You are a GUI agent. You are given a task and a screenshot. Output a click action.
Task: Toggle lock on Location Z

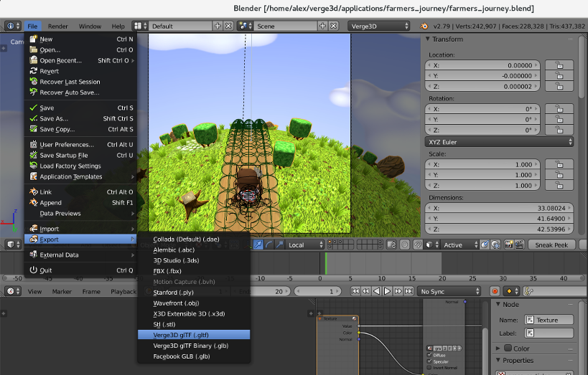click(x=559, y=86)
